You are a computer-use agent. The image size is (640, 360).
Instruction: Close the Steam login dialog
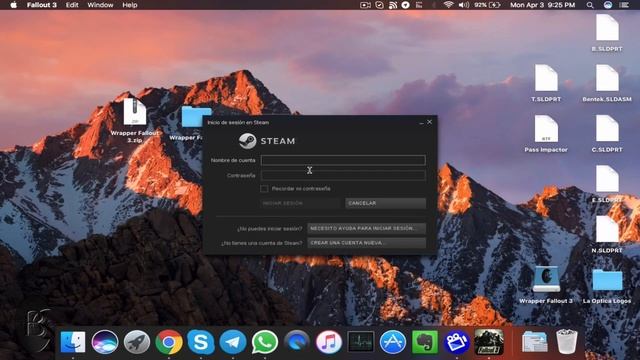pyautogui.click(x=429, y=122)
